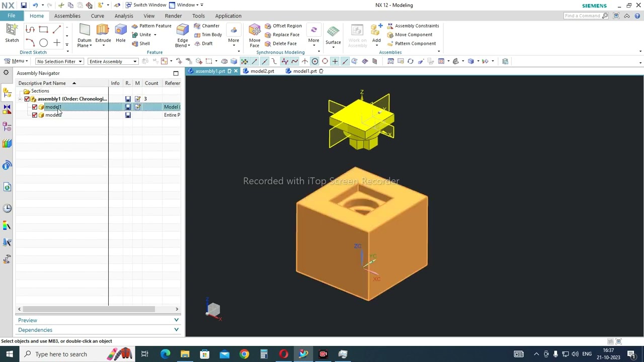Image resolution: width=644 pixels, height=362 pixels.
Task: Uncheck the assembly1 visibility checkbox
Action: click(x=27, y=99)
